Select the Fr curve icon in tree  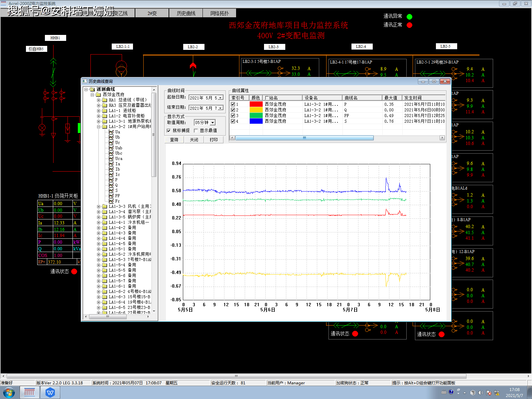click(111, 201)
